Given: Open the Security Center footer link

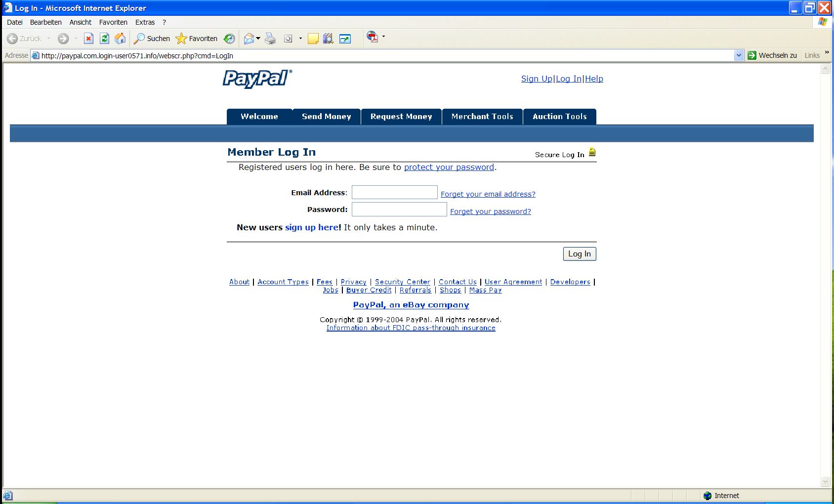Looking at the screenshot, I should coord(403,282).
